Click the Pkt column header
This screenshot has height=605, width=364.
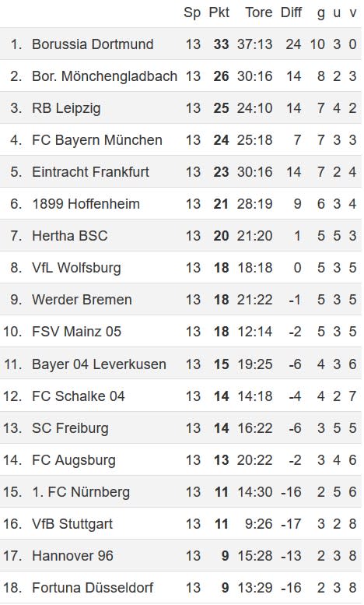(219, 12)
